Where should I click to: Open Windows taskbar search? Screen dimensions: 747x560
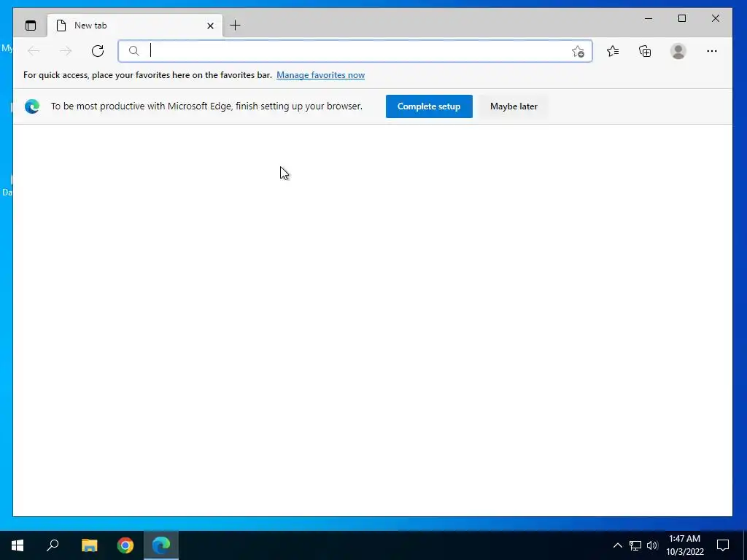tap(53, 545)
